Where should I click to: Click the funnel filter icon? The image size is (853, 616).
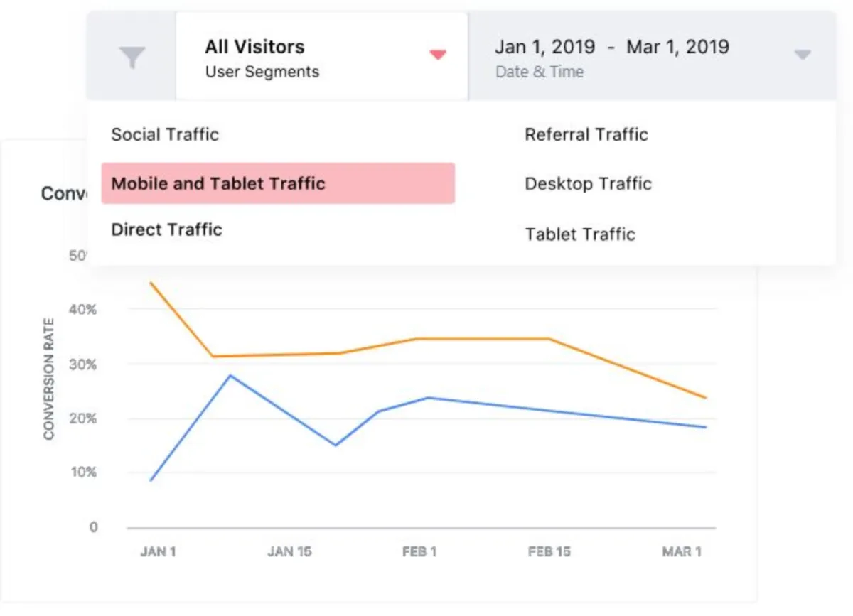[132, 57]
